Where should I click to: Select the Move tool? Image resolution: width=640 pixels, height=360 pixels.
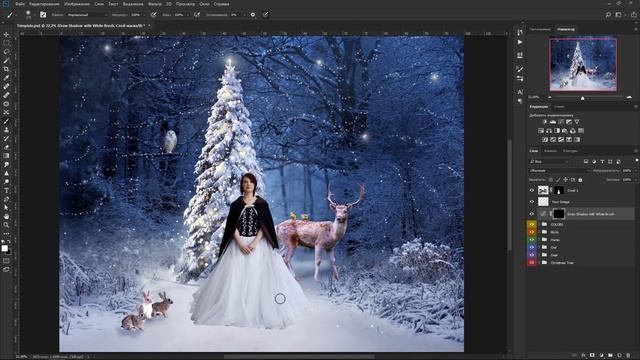tap(6, 35)
